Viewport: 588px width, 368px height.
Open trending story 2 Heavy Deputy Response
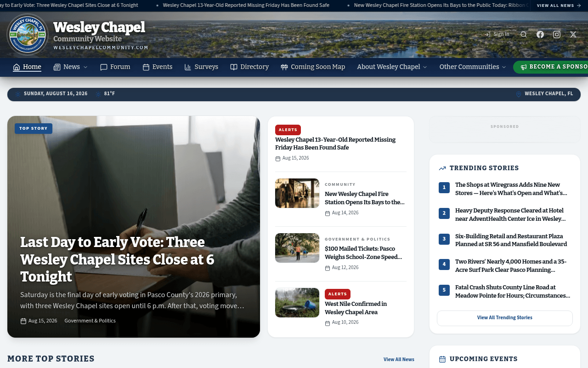pyautogui.click(x=511, y=215)
